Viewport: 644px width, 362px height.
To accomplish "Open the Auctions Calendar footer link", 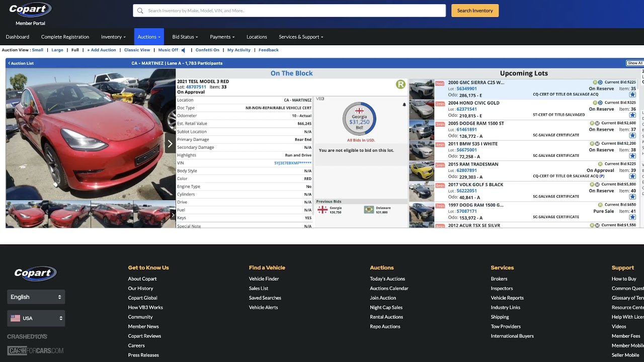I will [389, 288].
